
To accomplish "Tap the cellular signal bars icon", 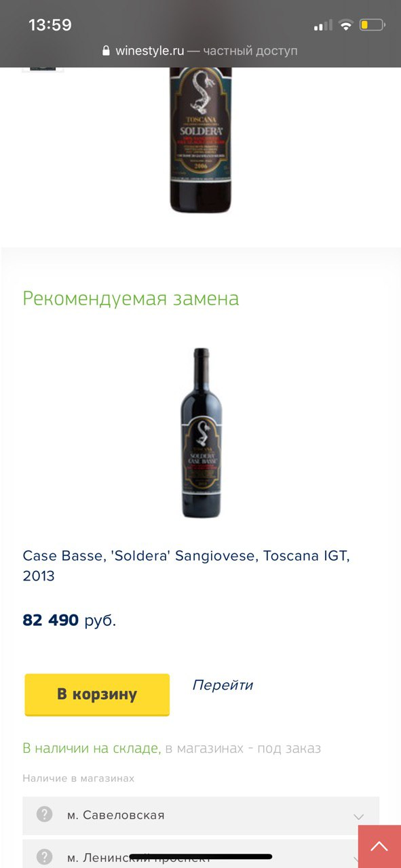I will pos(323,25).
